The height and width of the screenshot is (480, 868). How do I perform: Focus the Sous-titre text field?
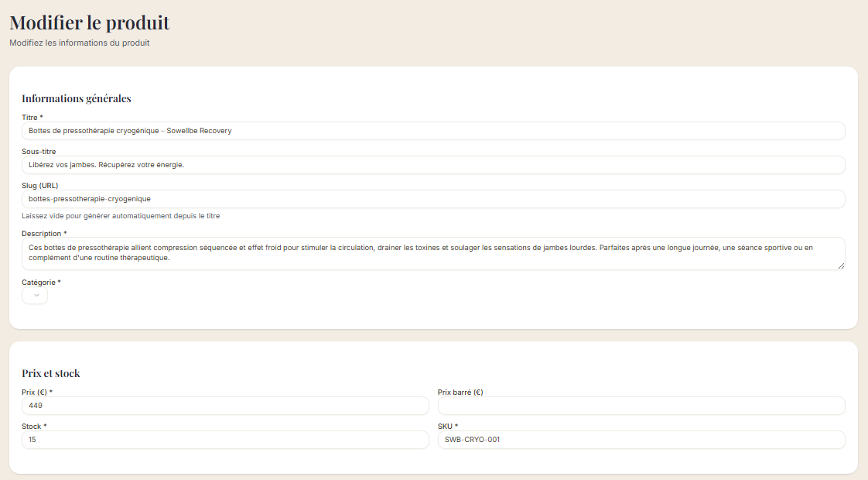433,165
